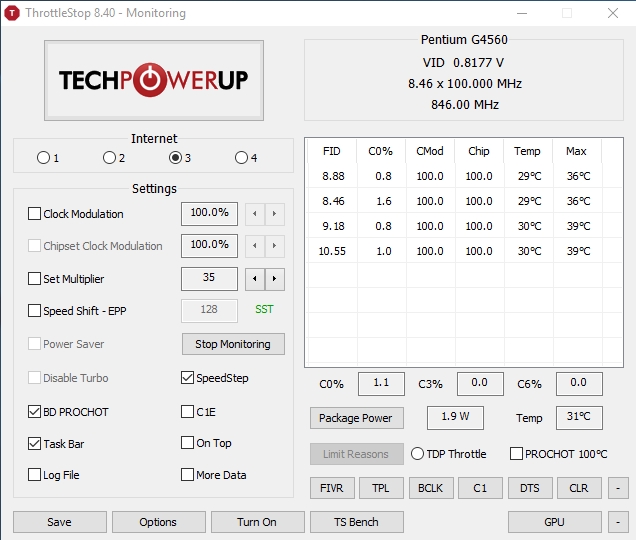Click the C0% column header in table
Screen dimensions: 636x540
[x=381, y=151]
